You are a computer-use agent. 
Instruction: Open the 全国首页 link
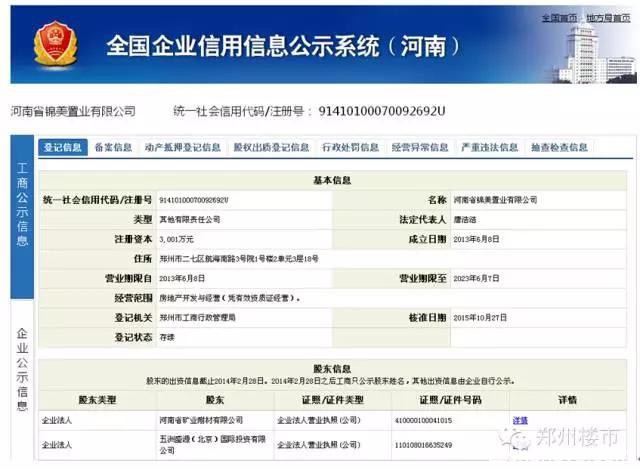pos(559,18)
